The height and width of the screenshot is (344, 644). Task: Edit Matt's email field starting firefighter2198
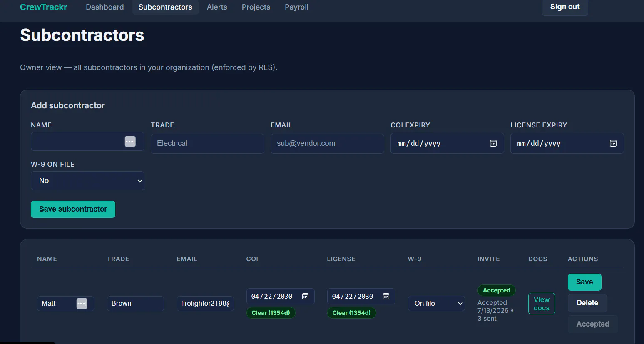click(x=205, y=304)
